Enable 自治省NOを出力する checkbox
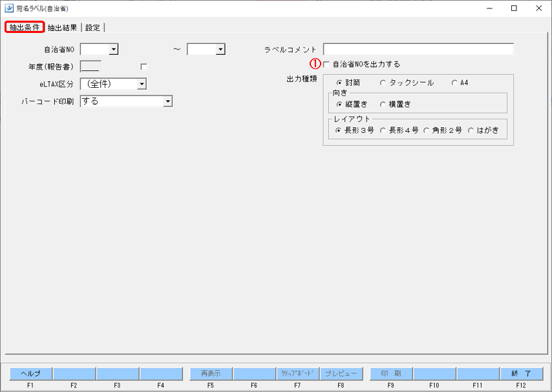This screenshot has width=552, height=392. [326, 65]
